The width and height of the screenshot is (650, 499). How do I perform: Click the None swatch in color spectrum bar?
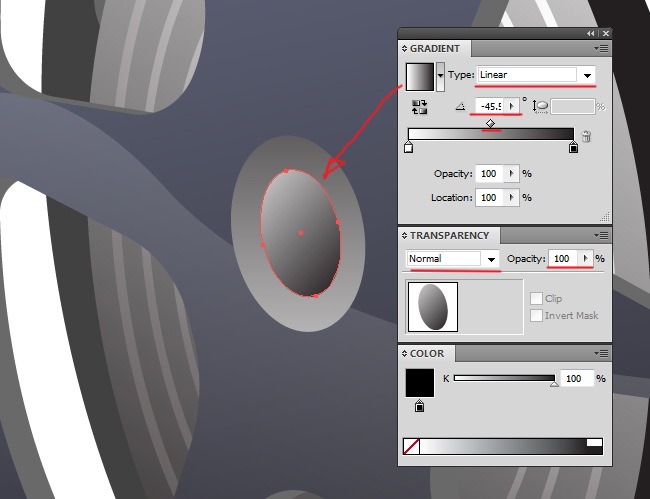tap(411, 446)
